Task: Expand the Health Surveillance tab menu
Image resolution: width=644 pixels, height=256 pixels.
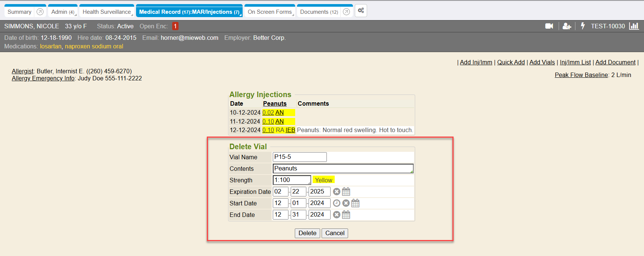Action: [x=132, y=15]
